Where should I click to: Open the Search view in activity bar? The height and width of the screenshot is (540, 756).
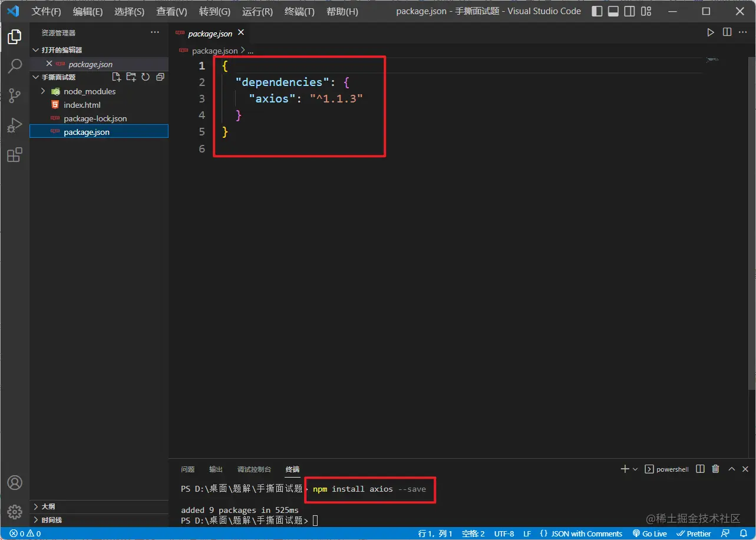15,66
